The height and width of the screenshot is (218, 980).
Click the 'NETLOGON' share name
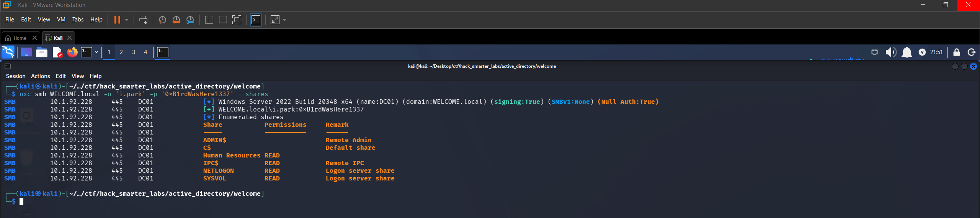[218, 171]
